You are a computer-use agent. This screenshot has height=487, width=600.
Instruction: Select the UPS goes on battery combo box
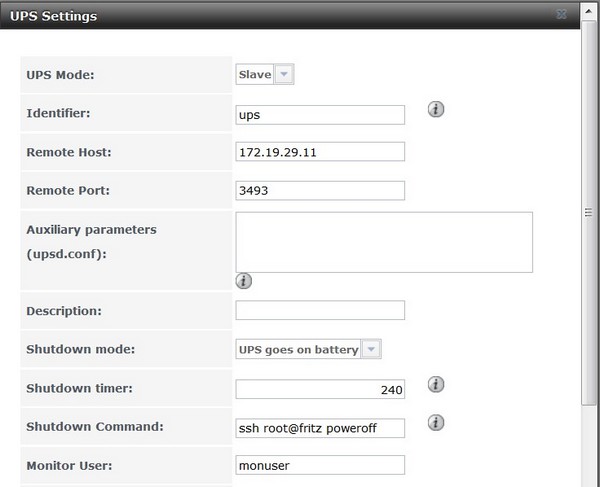[308, 349]
